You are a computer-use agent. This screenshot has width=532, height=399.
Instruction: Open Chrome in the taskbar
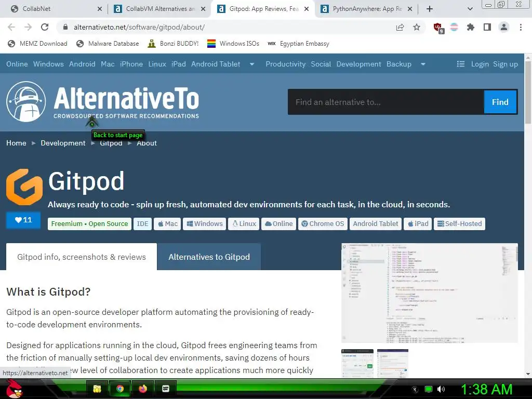120,389
